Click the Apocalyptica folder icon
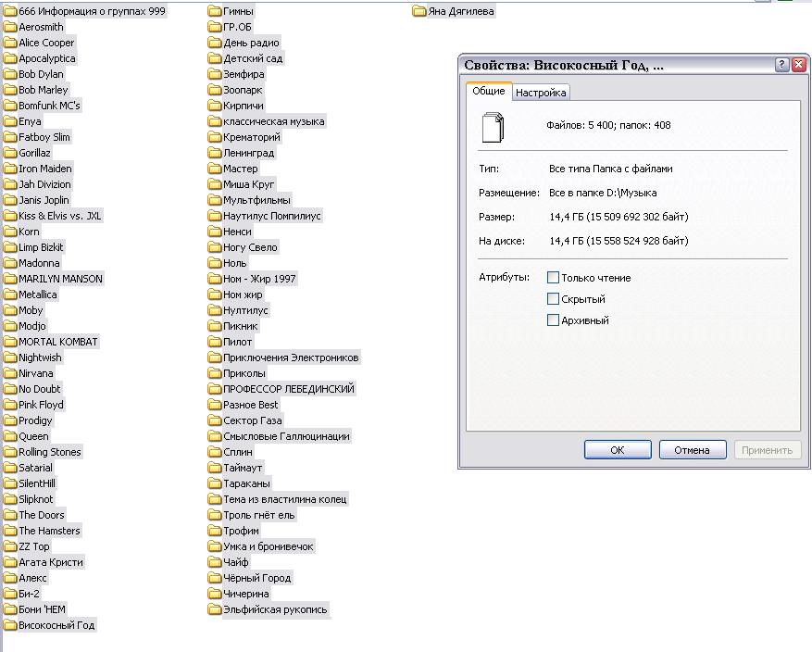 pyautogui.click(x=10, y=58)
